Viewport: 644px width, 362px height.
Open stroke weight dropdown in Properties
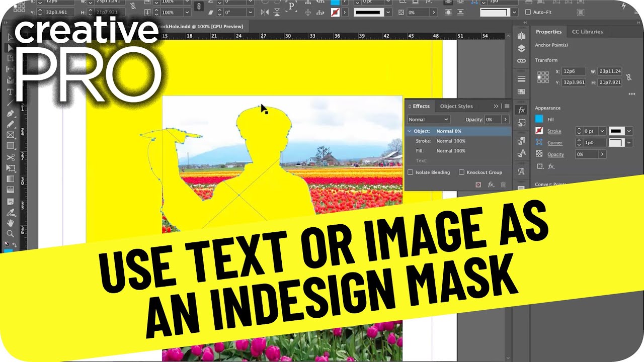(602, 131)
